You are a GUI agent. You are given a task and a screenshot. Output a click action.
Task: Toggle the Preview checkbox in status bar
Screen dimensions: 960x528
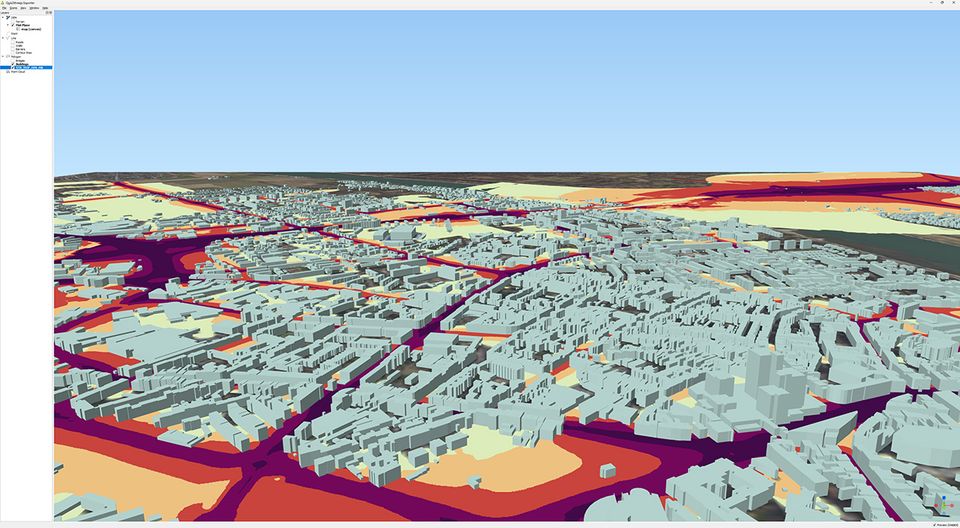[x=934, y=525]
